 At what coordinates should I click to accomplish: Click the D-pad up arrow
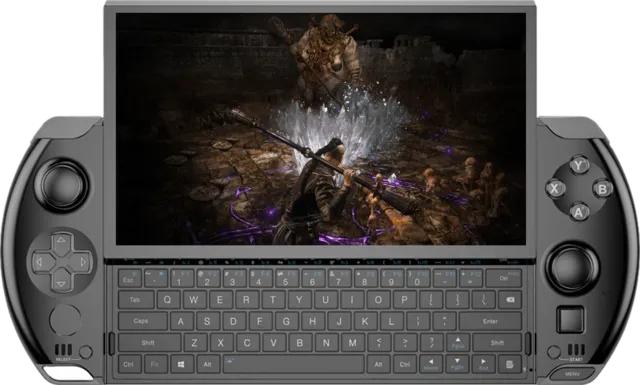[x=61, y=240]
